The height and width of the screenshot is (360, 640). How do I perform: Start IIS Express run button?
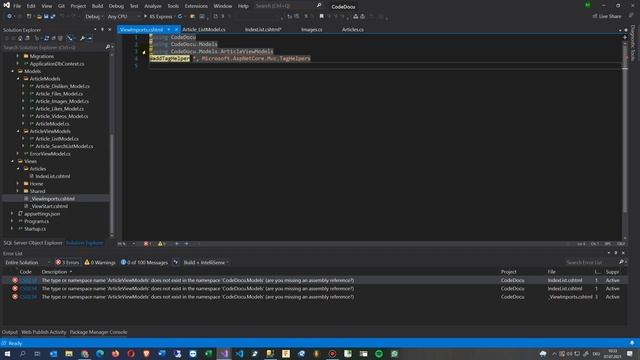tap(158, 17)
